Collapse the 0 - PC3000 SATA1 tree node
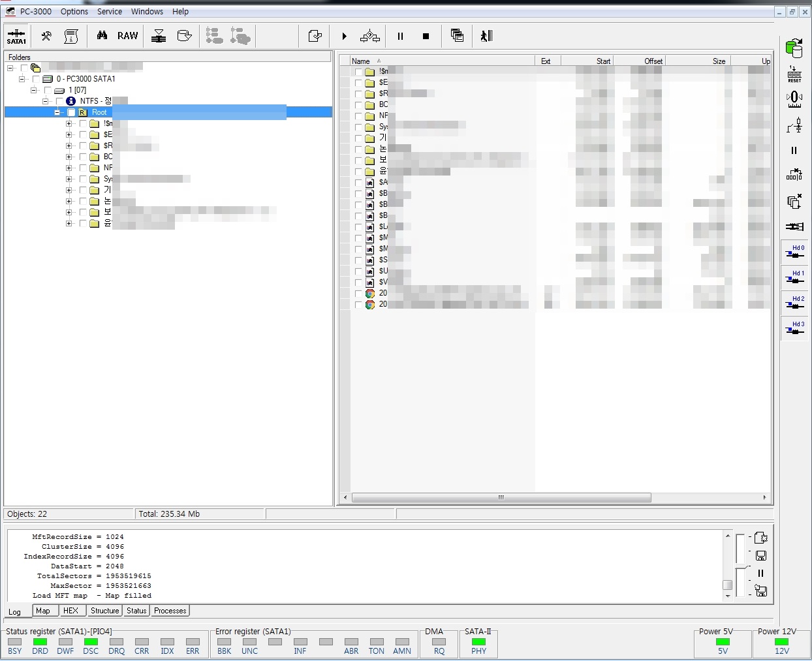This screenshot has height=661, width=812. 22,79
